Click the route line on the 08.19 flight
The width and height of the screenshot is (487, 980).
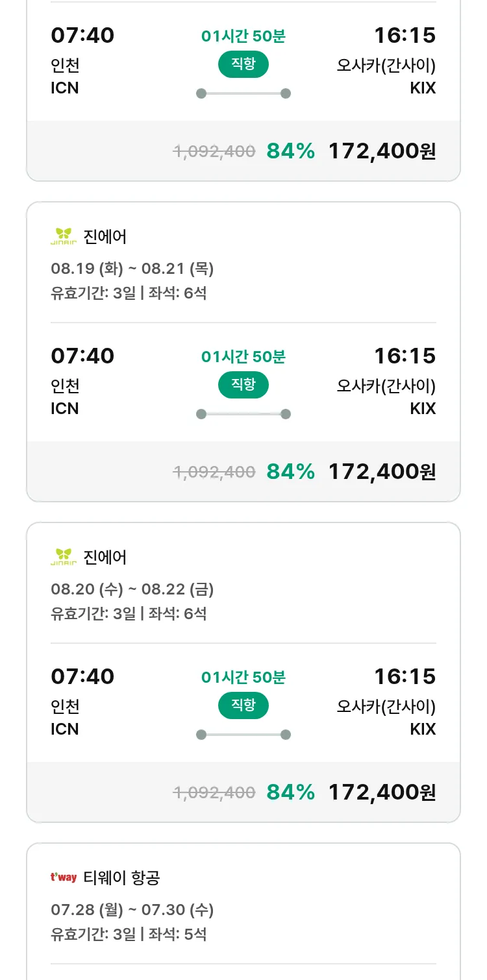pyautogui.click(x=243, y=414)
